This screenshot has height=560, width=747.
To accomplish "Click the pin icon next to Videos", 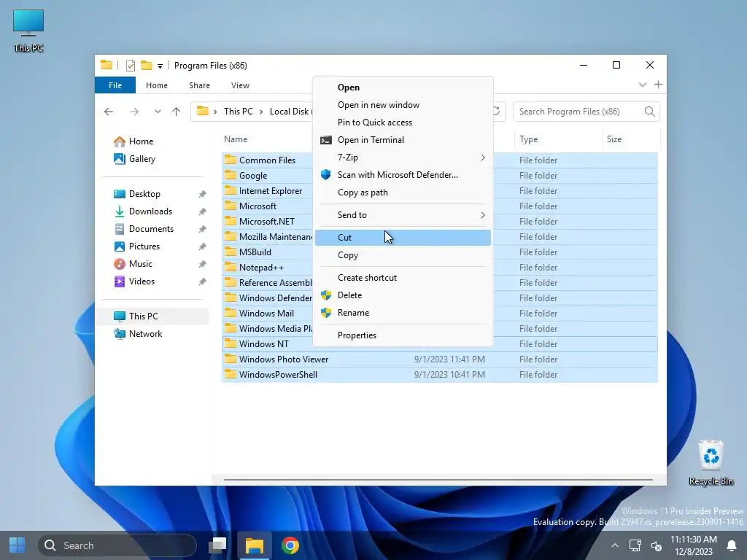I will point(203,282).
